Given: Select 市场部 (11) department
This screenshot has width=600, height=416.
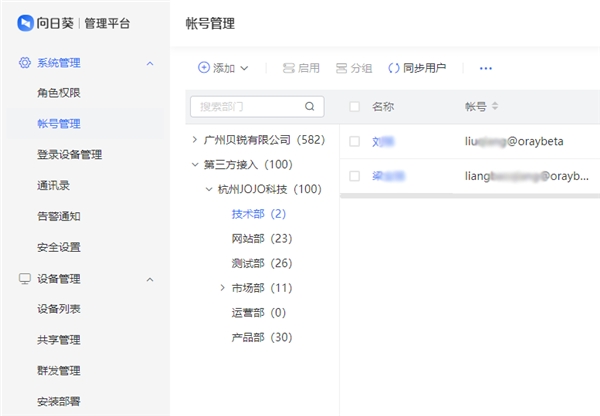Looking at the screenshot, I should (x=262, y=288).
